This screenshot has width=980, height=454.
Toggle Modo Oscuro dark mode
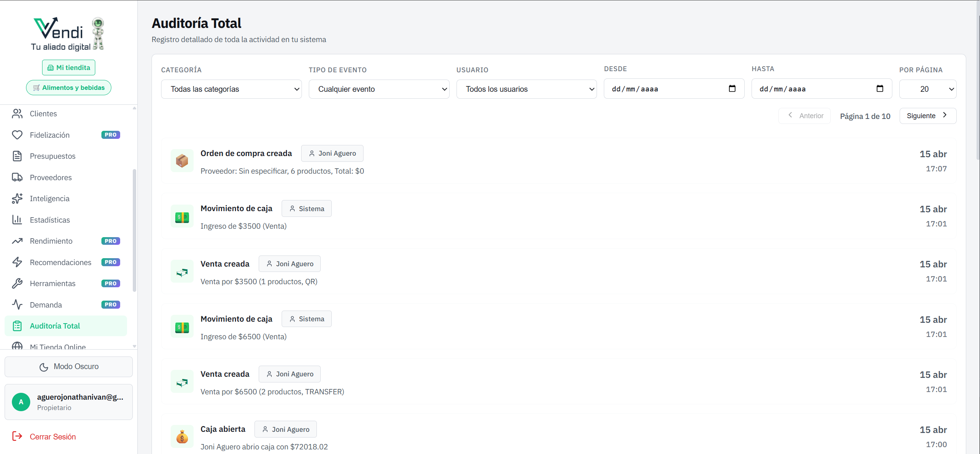[x=69, y=366]
